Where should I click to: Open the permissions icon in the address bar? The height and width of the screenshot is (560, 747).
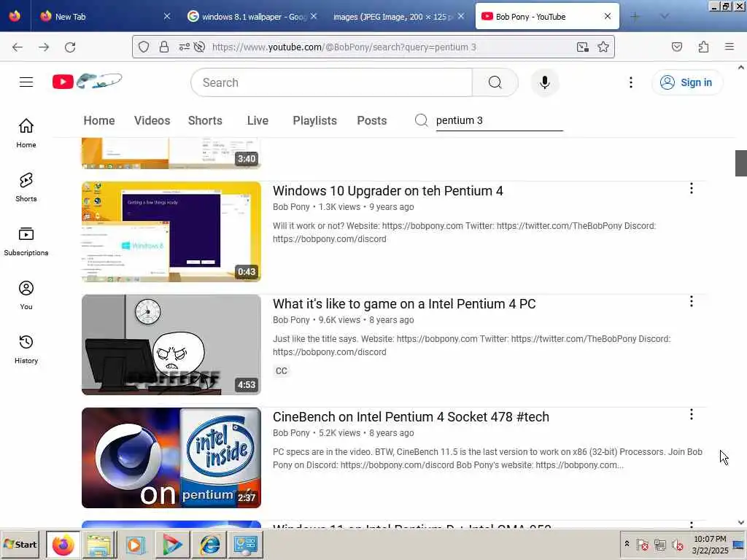coord(184,47)
